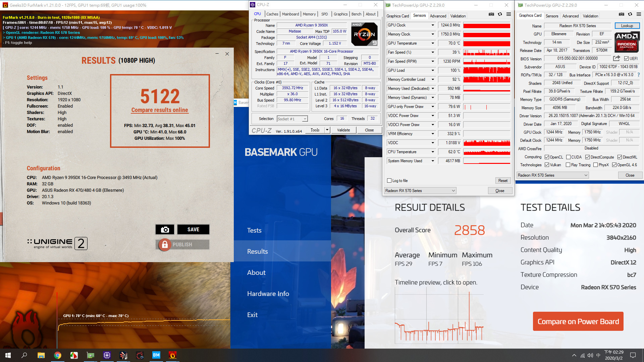The height and width of the screenshot is (362, 644).
Task: Click the GPU Load sensor graph
Action: pyautogui.click(x=487, y=70)
